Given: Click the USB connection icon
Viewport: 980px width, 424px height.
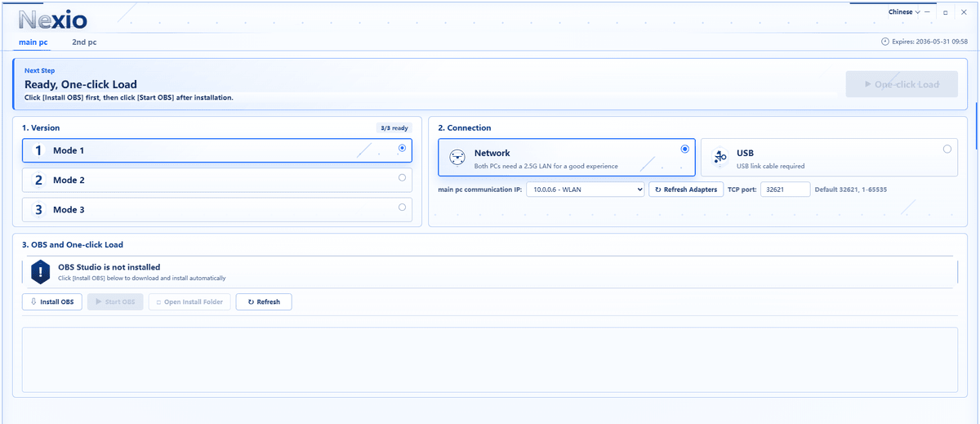Looking at the screenshot, I should coord(719,157).
